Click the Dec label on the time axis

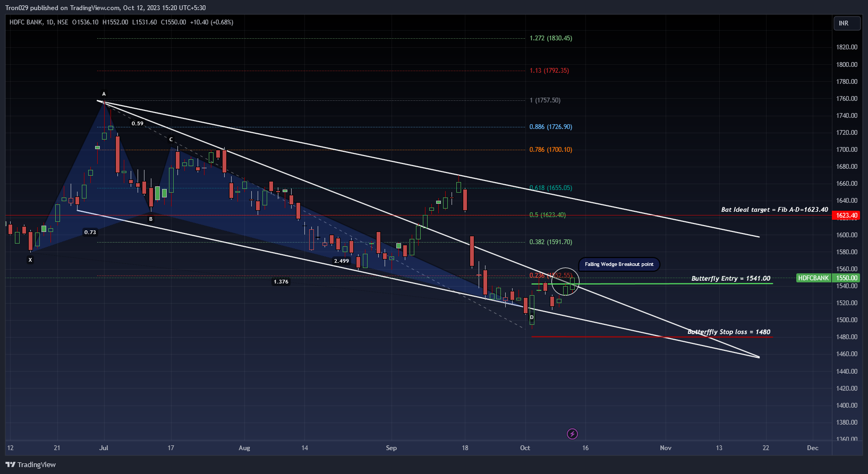click(813, 448)
